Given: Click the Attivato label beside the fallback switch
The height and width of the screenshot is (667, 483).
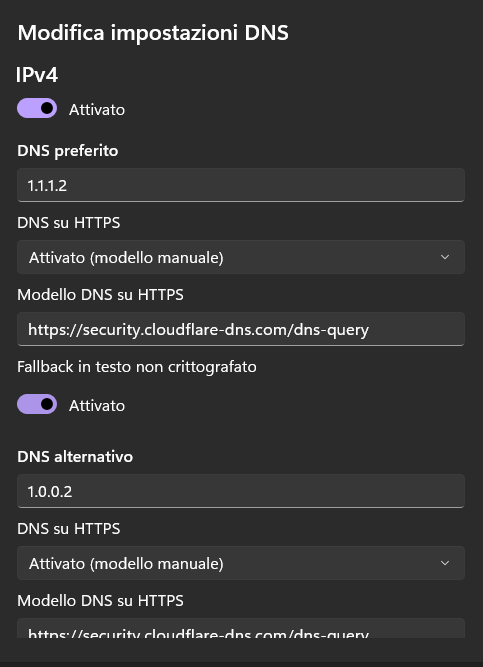Looking at the screenshot, I should [97, 406].
